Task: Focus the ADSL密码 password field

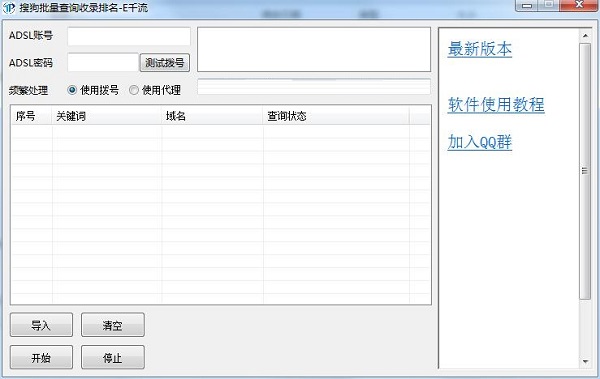Action: click(103, 62)
